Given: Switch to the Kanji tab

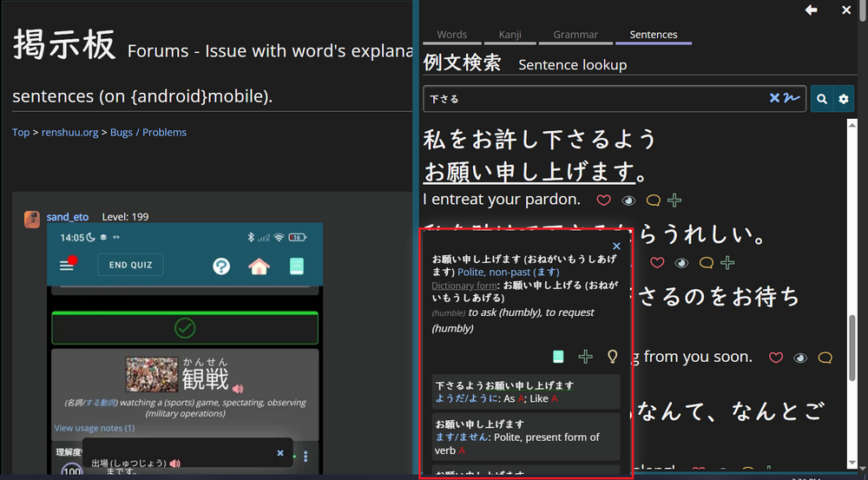Looking at the screenshot, I should tap(510, 35).
